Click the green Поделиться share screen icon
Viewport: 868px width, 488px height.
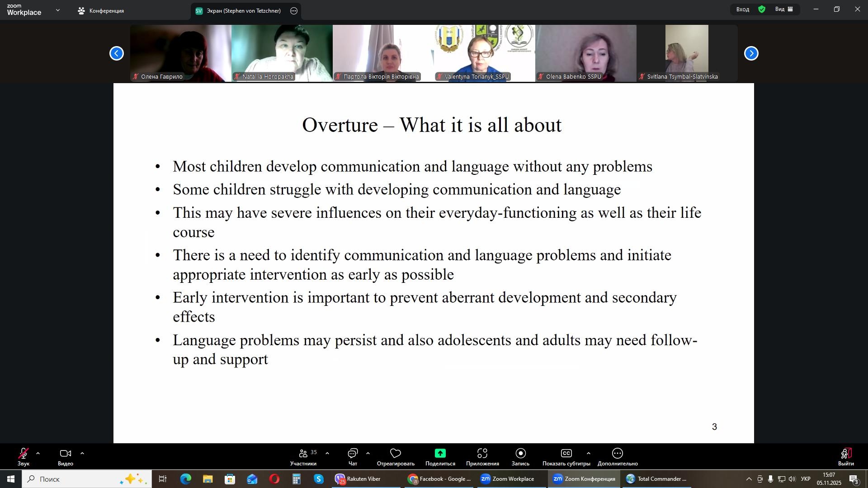click(440, 454)
